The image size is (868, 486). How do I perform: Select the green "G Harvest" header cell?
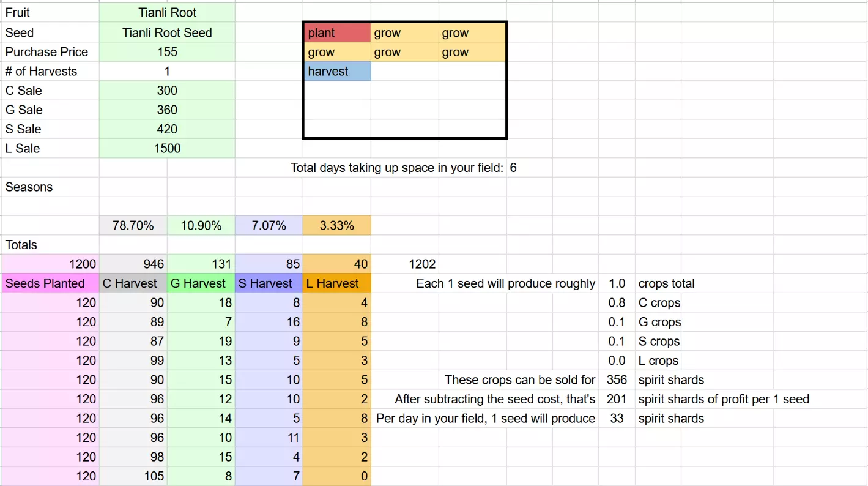click(201, 283)
